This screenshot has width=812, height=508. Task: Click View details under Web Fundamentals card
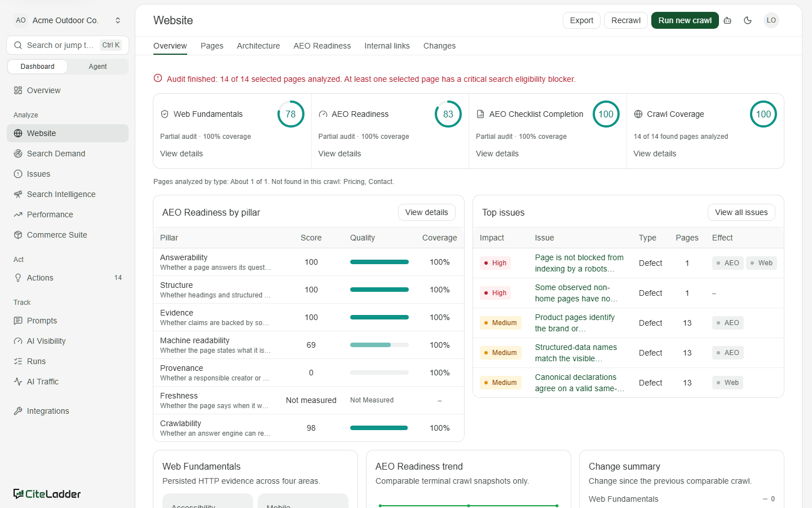point(182,154)
